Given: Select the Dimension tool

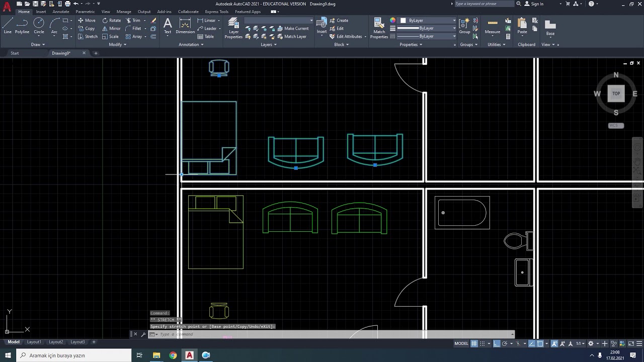Looking at the screenshot, I should point(185,26).
